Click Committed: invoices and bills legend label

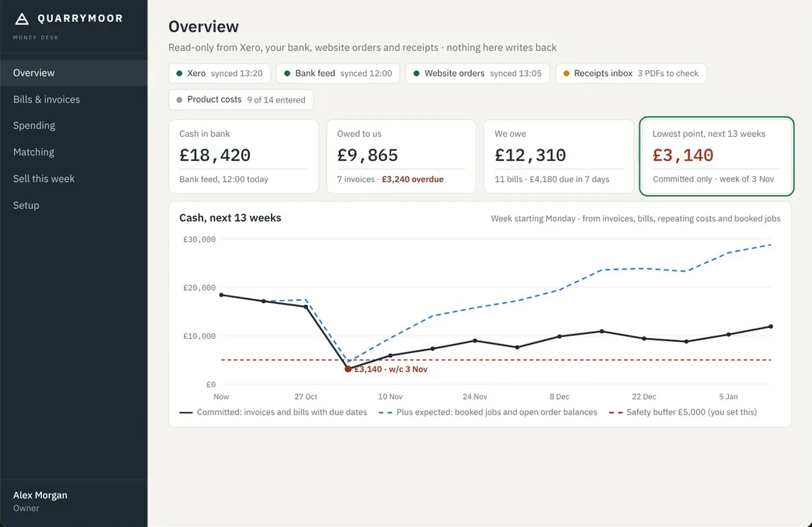282,412
